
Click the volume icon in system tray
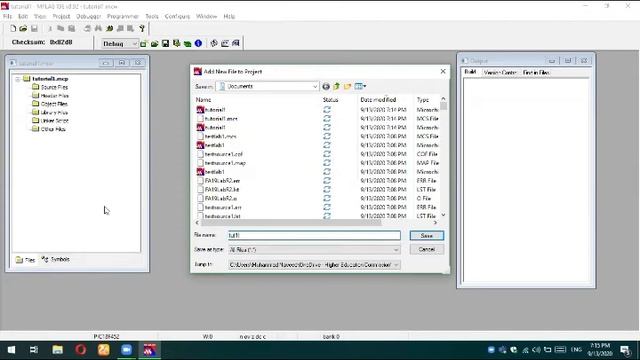pos(536,350)
